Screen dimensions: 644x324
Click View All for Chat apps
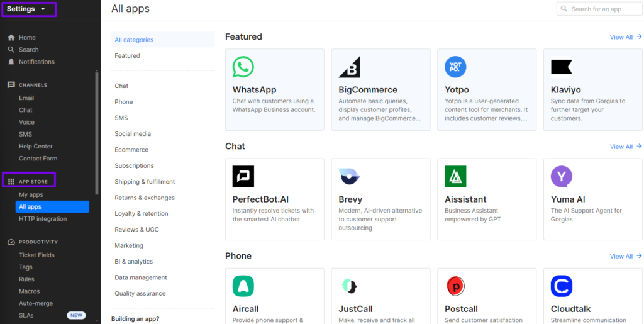(626, 147)
